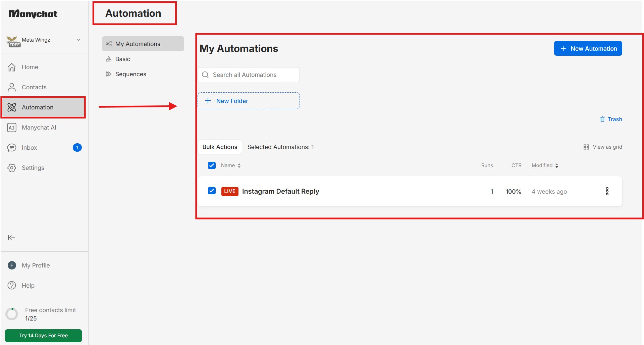Sort automations by Name
Viewport: 644px width, 345px height.
231,165
